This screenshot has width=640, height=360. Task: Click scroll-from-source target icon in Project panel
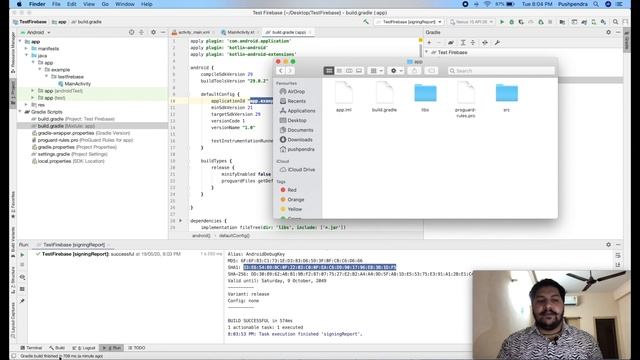tap(131, 32)
